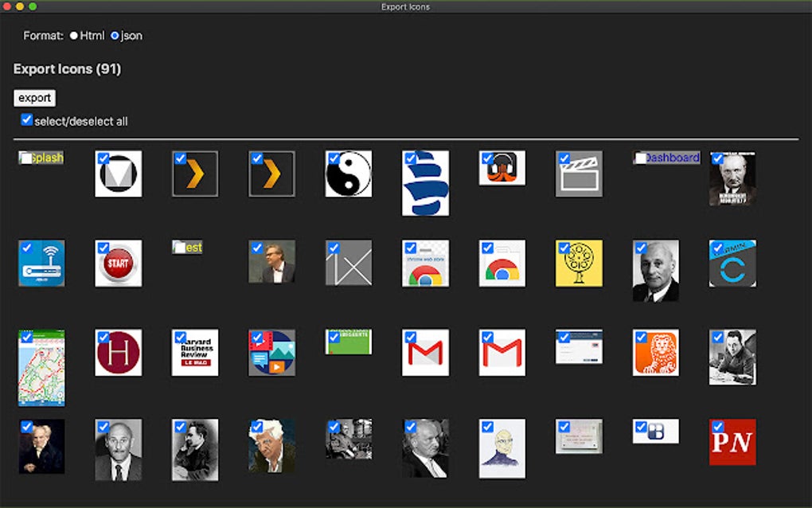Open the Dashboard folder
Image resolution: width=812 pixels, height=508 pixels.
pos(667,158)
